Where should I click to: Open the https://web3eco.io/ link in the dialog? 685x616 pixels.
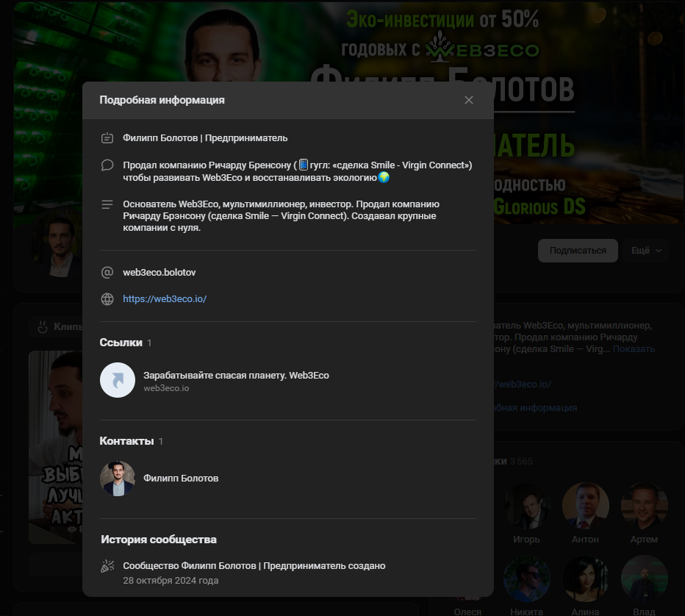click(165, 299)
